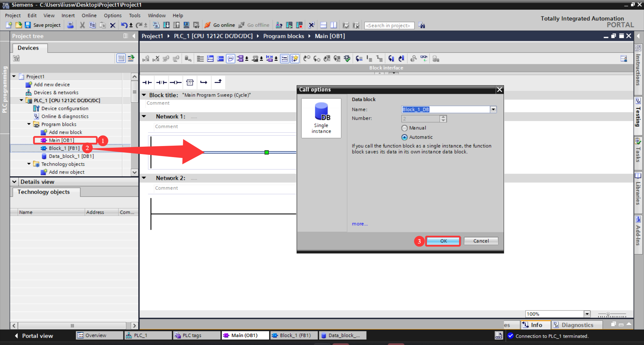Insert normally open contact icon
The image size is (644, 345).
tap(147, 82)
